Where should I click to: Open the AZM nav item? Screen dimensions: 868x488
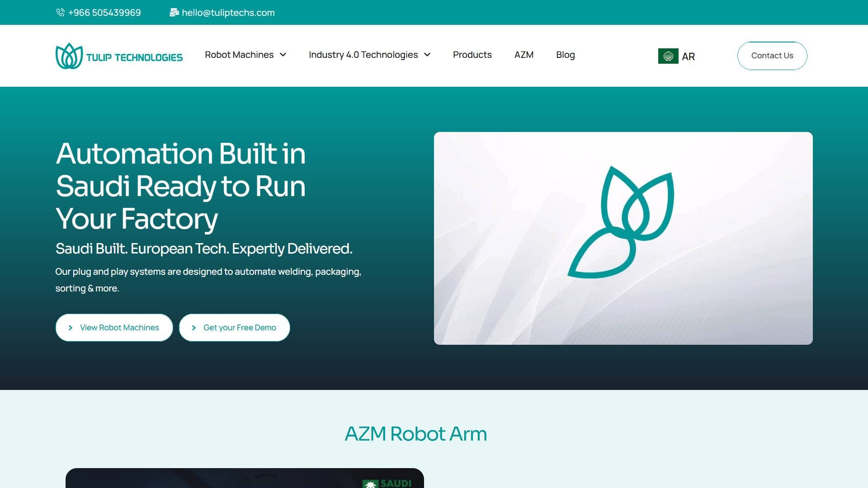(524, 55)
